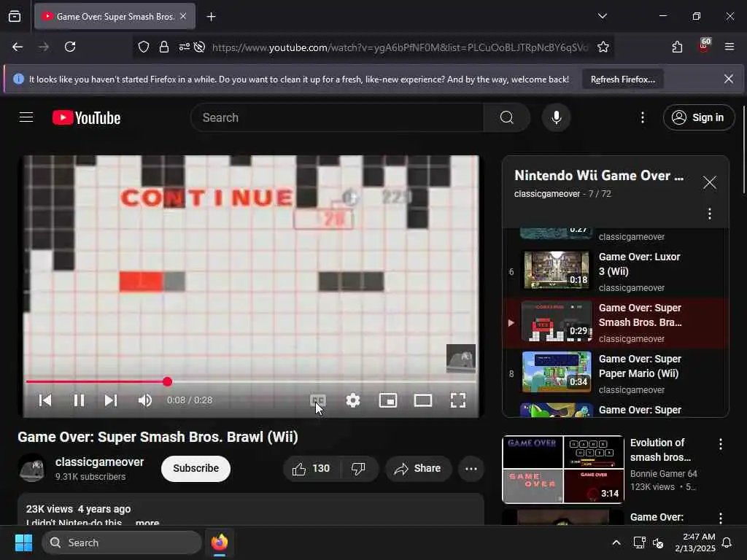Like the video
747x560 pixels.
(x=311, y=469)
